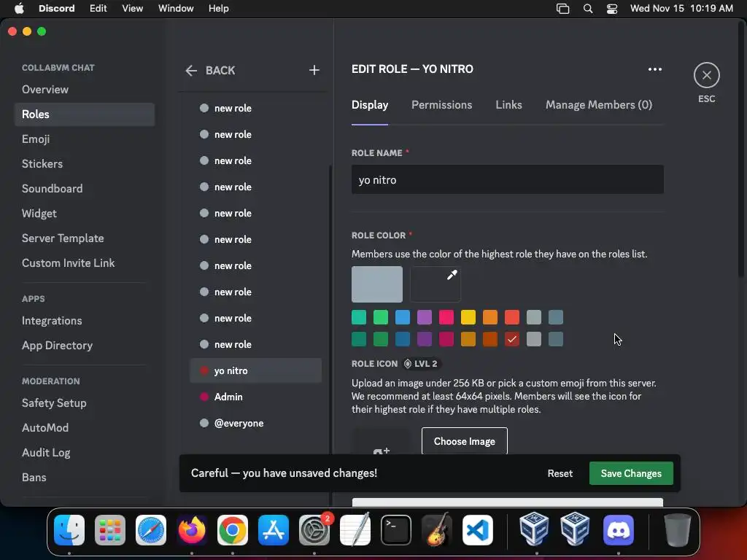Viewport: 747px width, 560px height.
Task: Open Custom Invite Link settings
Action: coord(85,262)
